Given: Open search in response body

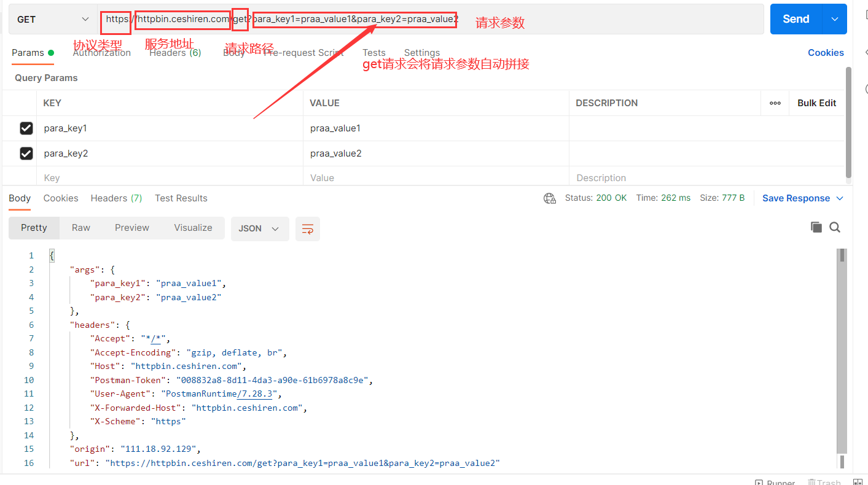Looking at the screenshot, I should pos(835,227).
